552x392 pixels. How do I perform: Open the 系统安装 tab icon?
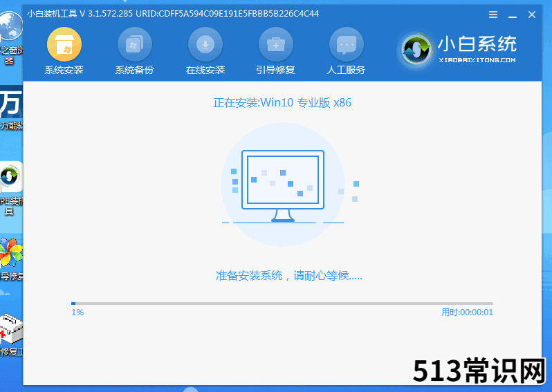click(x=64, y=44)
